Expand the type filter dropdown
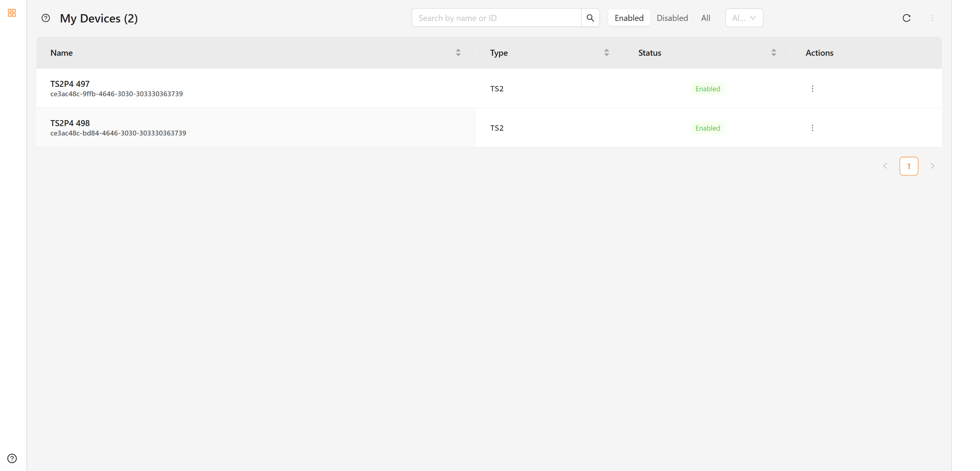The height and width of the screenshot is (471, 980). tap(744, 18)
